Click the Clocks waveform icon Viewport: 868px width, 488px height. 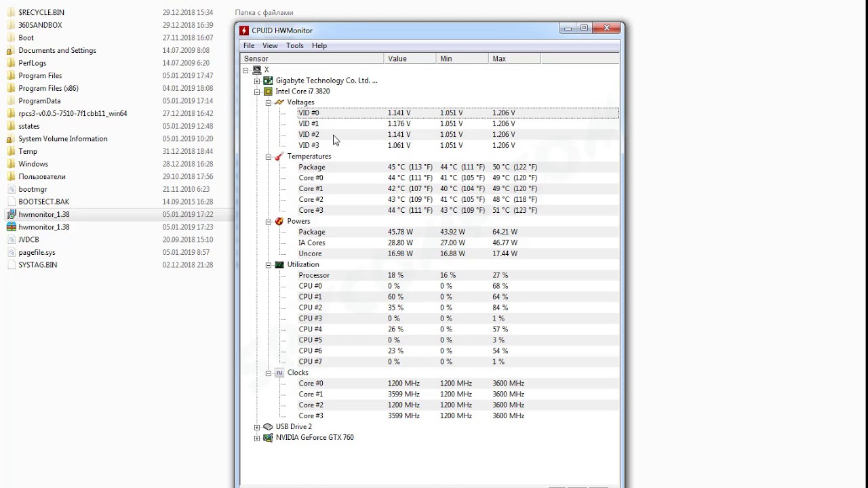(x=279, y=373)
